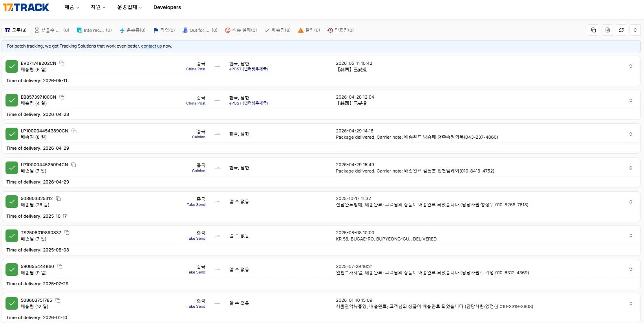The image size is (644, 323).
Task: Click Take Send carrier for 508603325312
Action: point(196,205)
